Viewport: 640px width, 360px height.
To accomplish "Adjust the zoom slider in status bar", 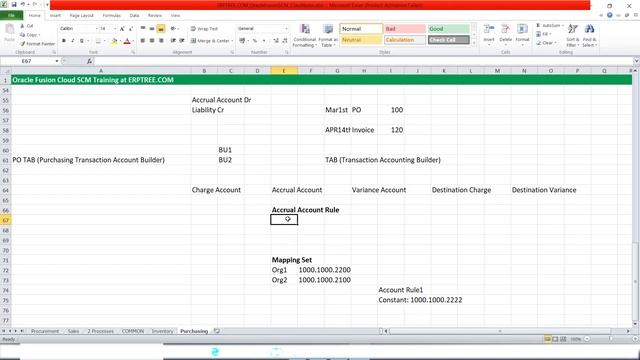I will point(611,339).
